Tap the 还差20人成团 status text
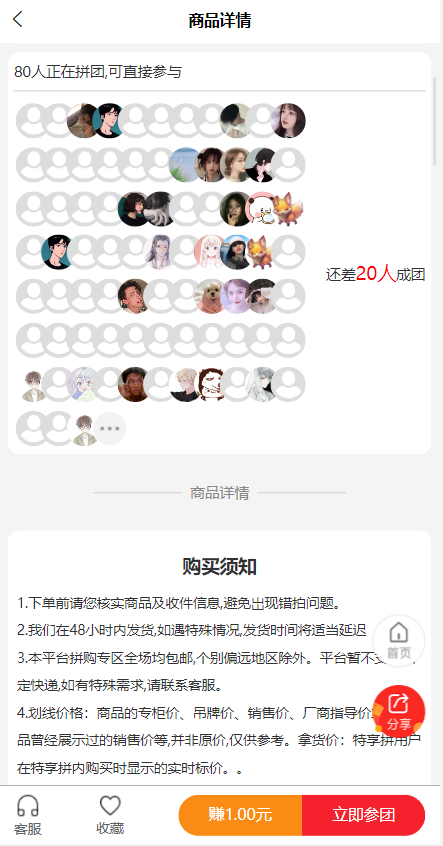The width and height of the screenshot is (443, 846). coord(376,274)
